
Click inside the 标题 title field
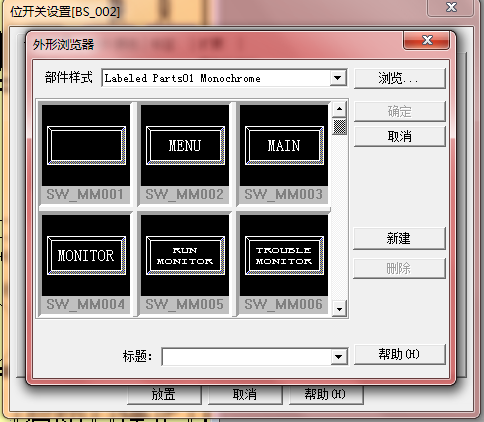[x=247, y=357]
